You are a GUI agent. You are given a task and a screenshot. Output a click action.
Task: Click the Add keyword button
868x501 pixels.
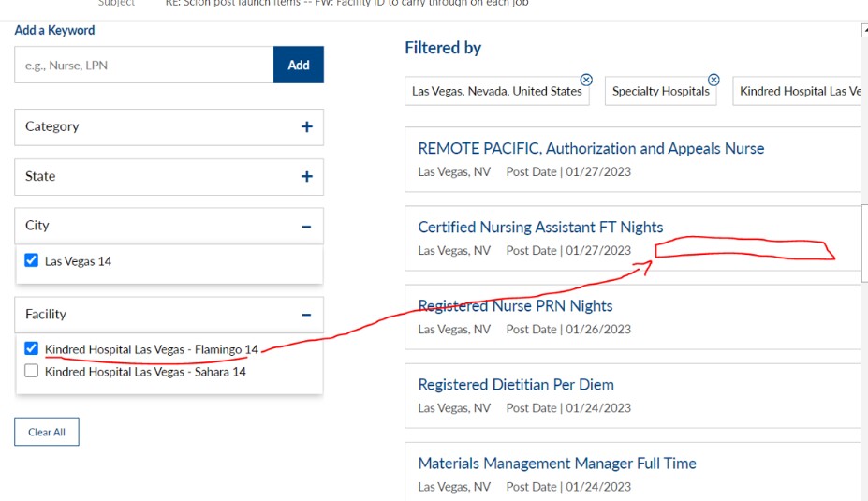[x=299, y=66]
